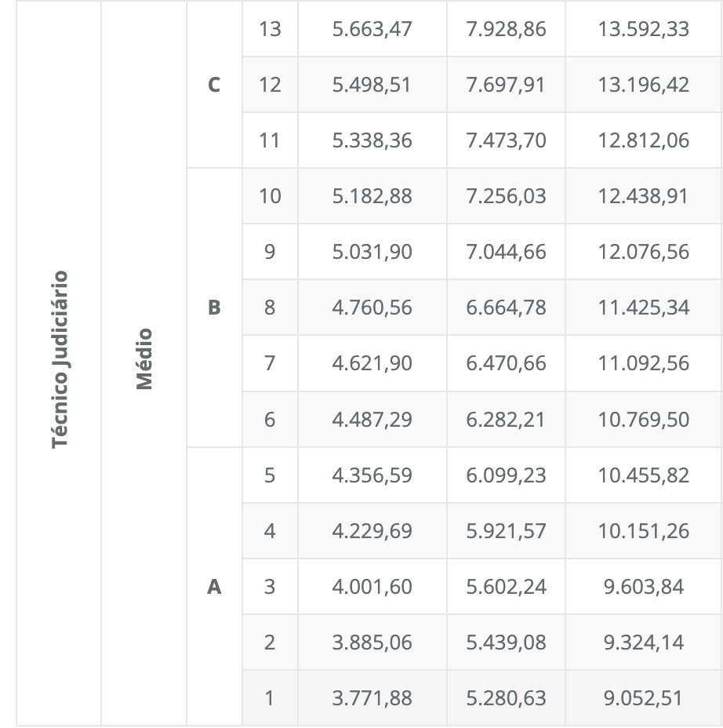723x728 pixels.
Task: Click the value 4.760,56
Action: pyautogui.click(x=372, y=308)
